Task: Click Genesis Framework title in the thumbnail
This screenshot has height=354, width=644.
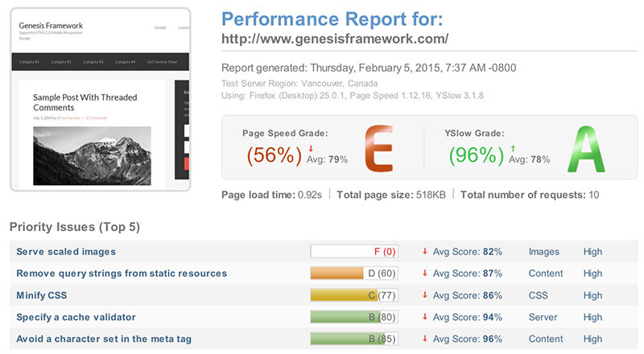Action: coord(51,26)
